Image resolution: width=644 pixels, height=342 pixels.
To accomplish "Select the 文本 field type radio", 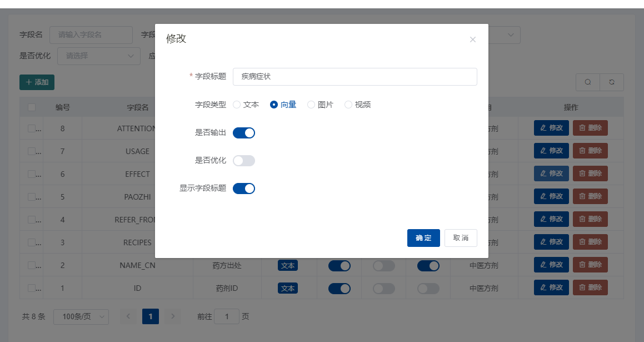I will pos(237,105).
